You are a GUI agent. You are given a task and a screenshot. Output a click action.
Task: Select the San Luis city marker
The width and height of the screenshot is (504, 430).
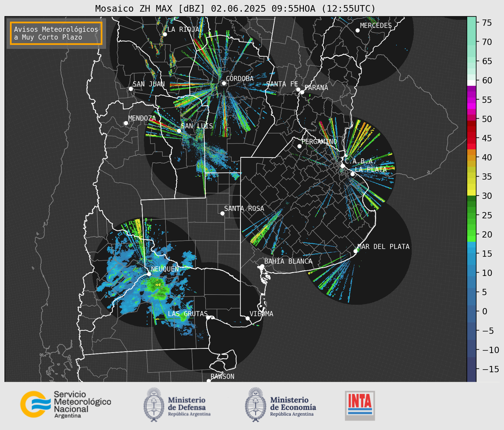179,131
